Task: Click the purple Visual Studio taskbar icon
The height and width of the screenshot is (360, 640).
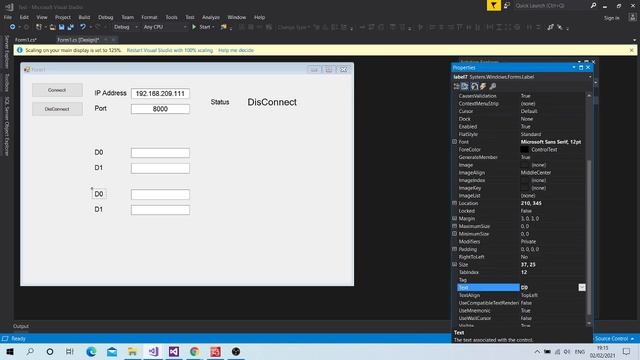Action: point(173,351)
